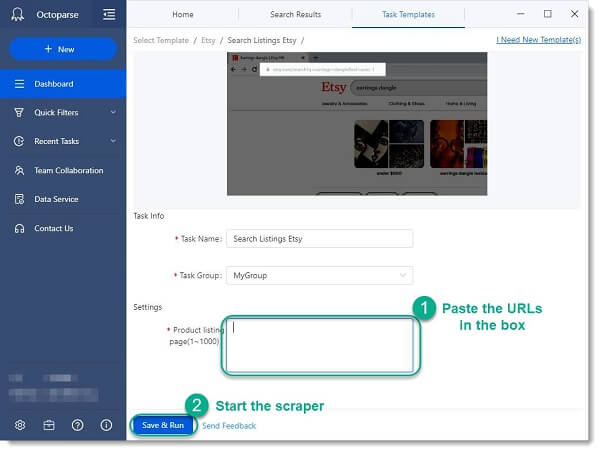Open Team Collaboration page
The height and width of the screenshot is (452, 600).
click(63, 170)
